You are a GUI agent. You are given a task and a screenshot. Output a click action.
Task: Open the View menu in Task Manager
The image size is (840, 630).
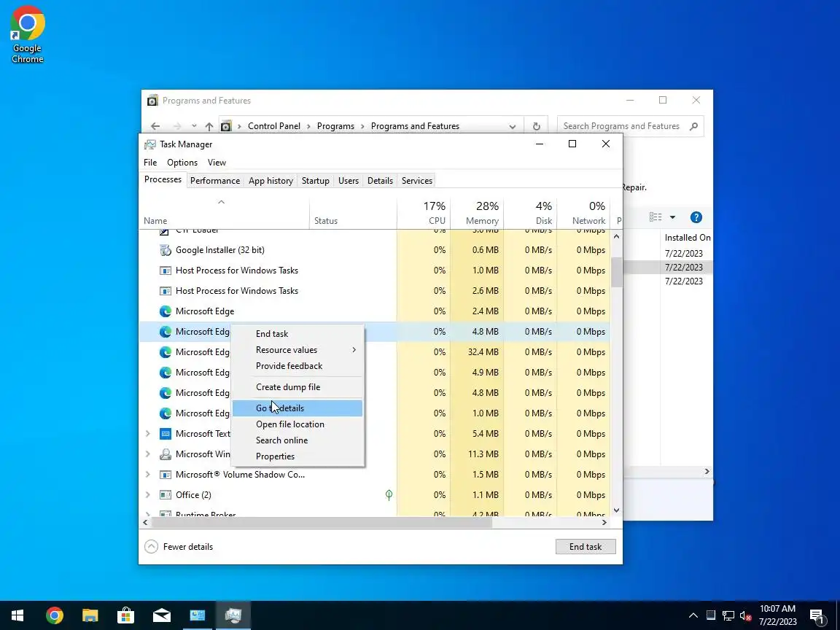tap(217, 163)
